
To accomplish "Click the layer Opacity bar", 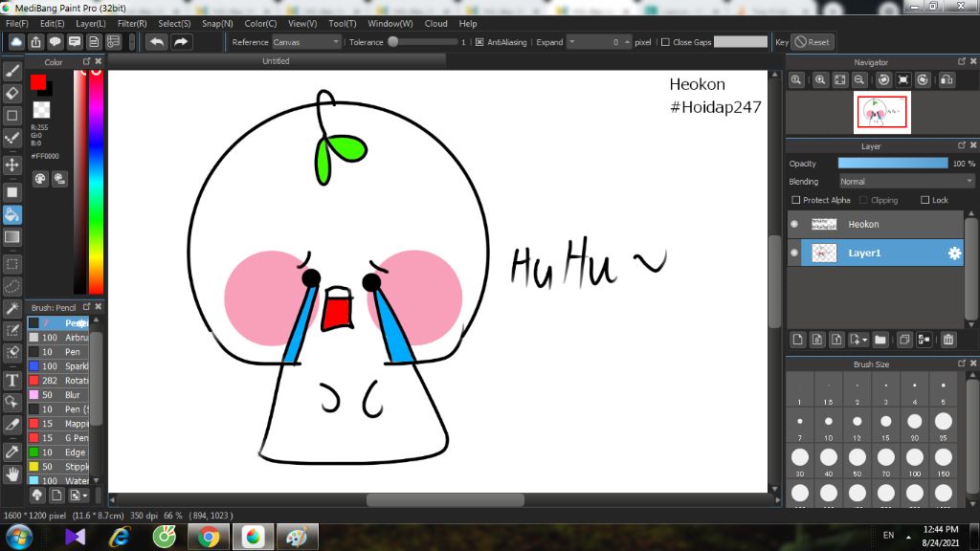I will click(x=893, y=163).
